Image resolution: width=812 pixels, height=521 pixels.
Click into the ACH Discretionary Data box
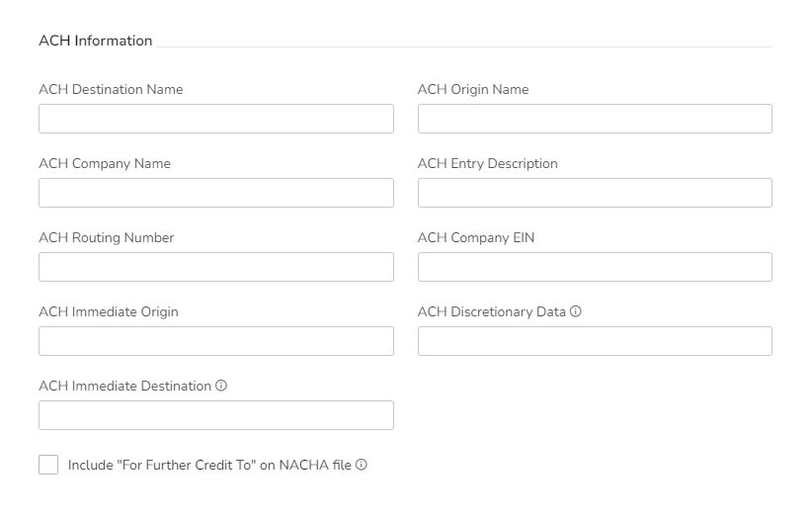point(595,341)
